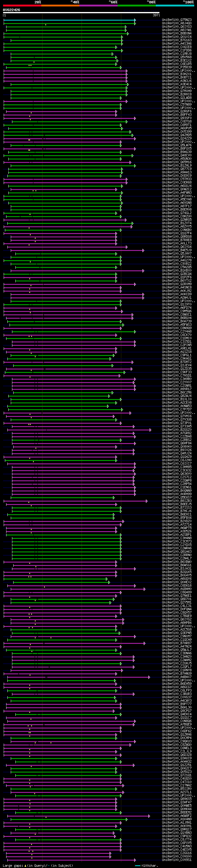The image size is (197, 868).
Task: Select hit label UniRef100_B6YTX2
Action: (177, 281)
